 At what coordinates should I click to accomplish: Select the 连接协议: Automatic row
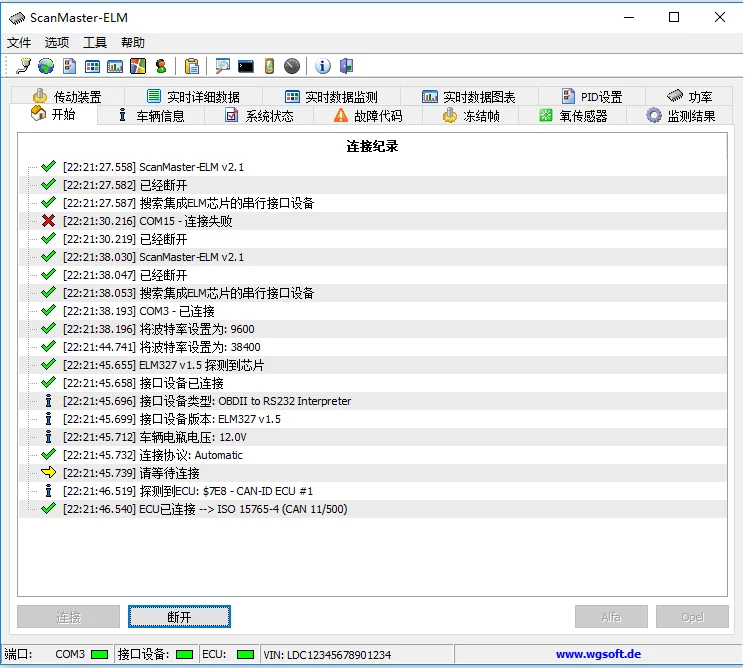click(x=373, y=455)
